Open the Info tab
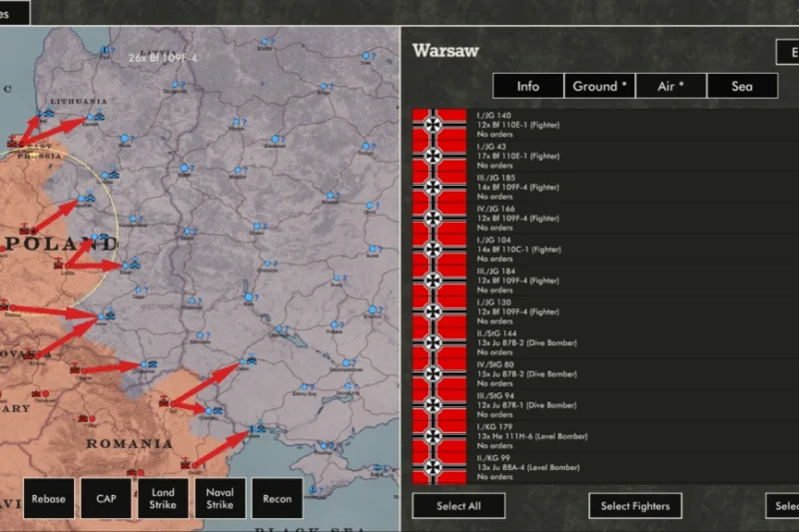This screenshot has width=799, height=532. pyautogui.click(x=528, y=87)
